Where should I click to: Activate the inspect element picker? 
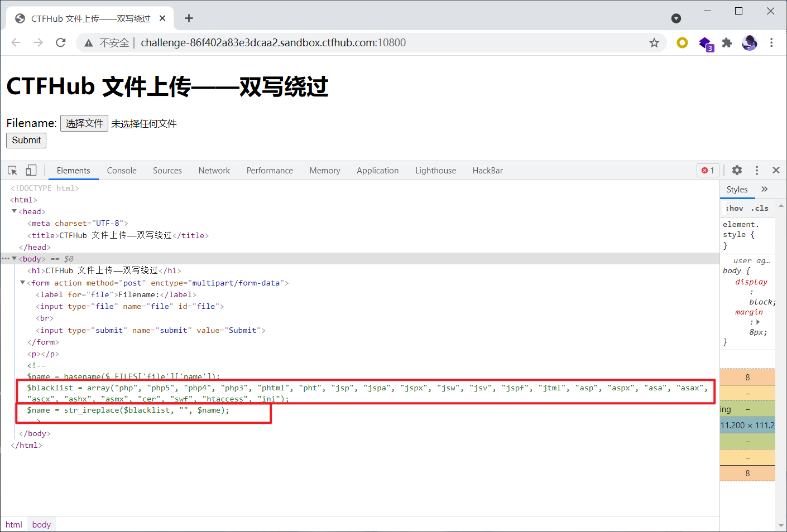(x=12, y=171)
